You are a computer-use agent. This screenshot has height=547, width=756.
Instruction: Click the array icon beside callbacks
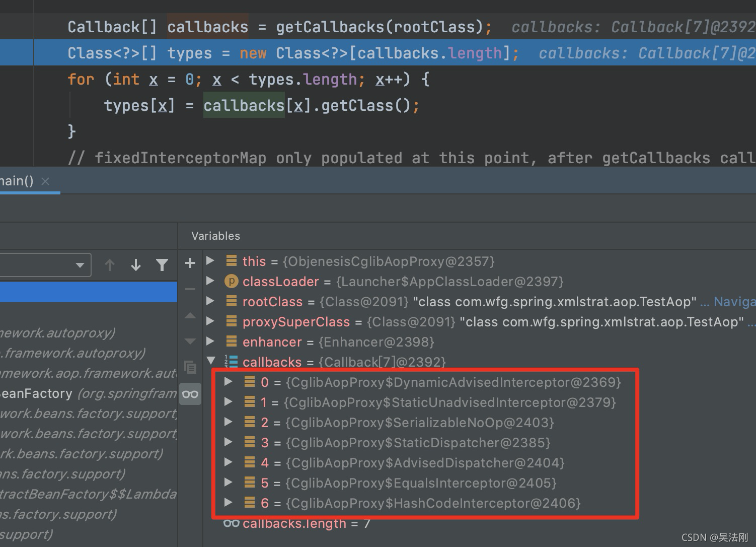(x=231, y=362)
